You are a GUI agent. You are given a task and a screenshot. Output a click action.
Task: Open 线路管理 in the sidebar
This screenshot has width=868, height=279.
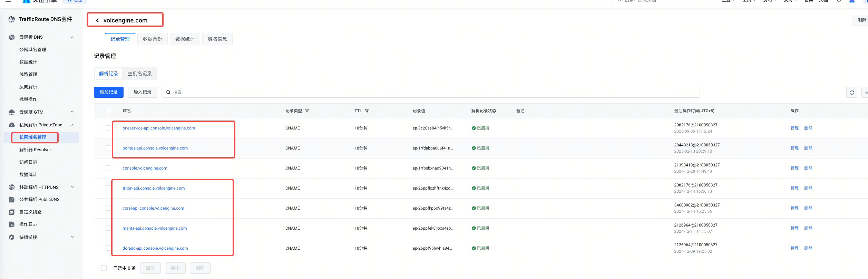pyautogui.click(x=28, y=75)
